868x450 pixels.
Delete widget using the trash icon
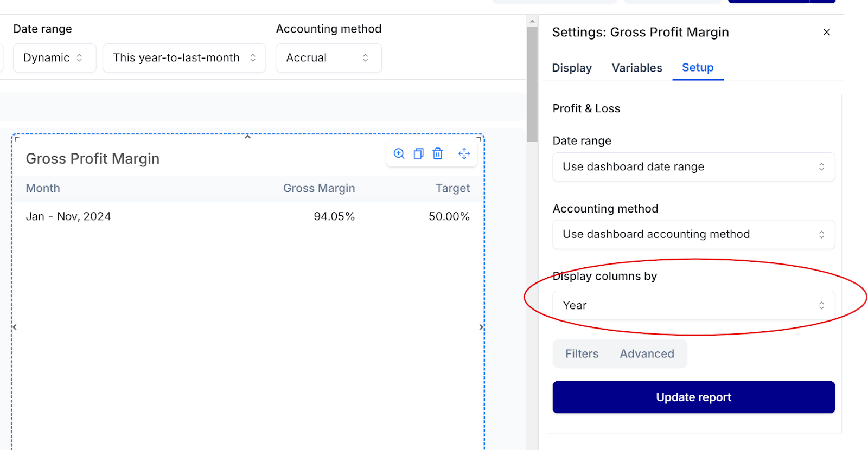[438, 153]
